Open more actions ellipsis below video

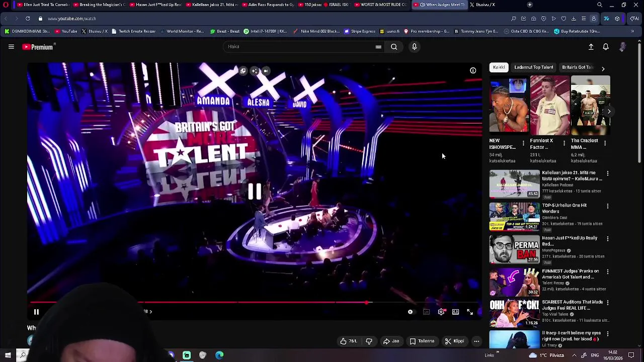[x=476, y=341]
